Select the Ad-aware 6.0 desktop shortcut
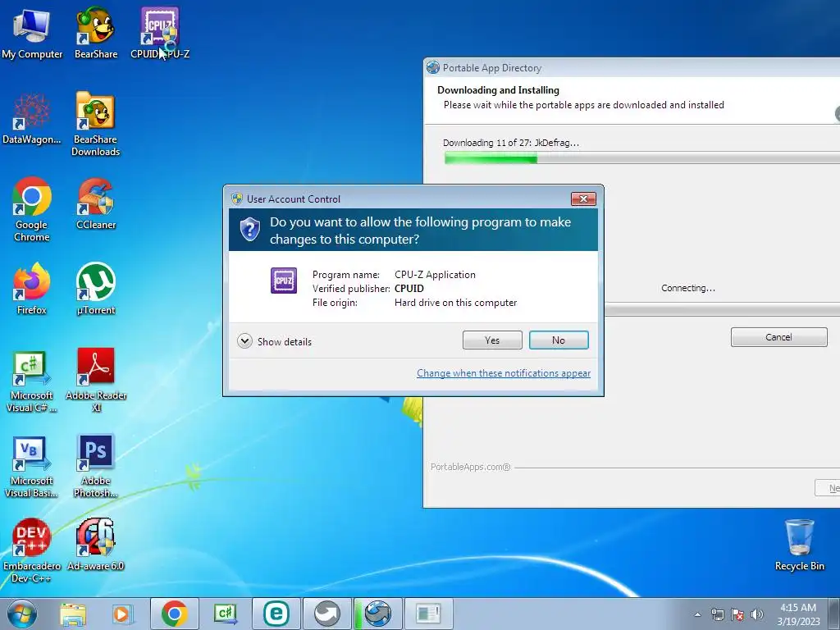 [x=96, y=546]
